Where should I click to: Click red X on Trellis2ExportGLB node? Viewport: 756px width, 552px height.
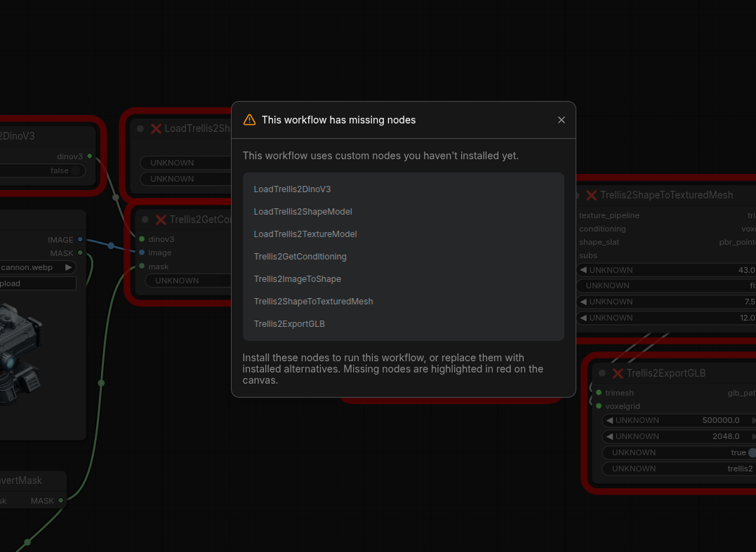tap(618, 373)
